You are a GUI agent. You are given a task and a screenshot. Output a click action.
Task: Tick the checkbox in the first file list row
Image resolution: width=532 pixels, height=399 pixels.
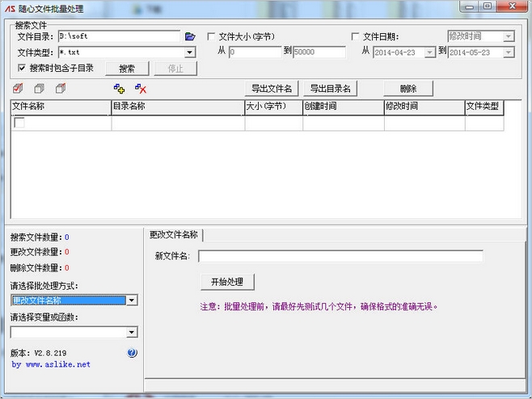click(19, 123)
